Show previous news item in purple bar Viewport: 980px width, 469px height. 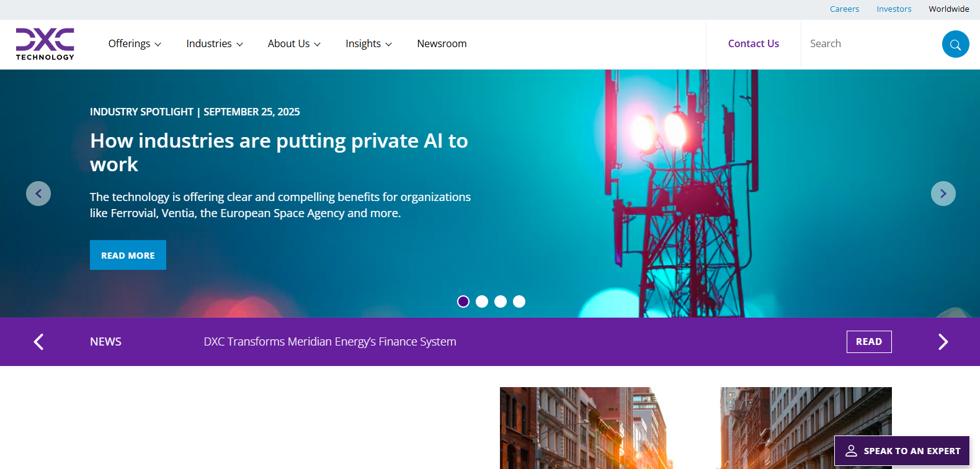pyautogui.click(x=38, y=342)
